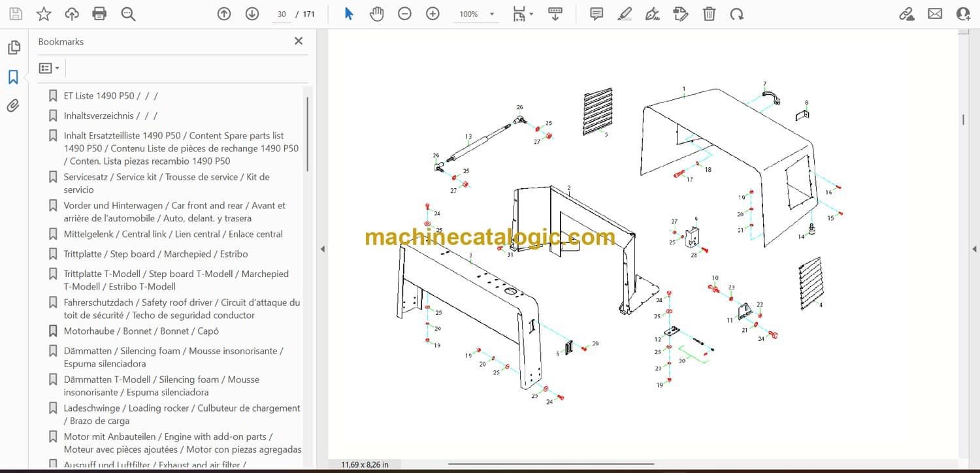Open the account sign-in icon

point(963,14)
